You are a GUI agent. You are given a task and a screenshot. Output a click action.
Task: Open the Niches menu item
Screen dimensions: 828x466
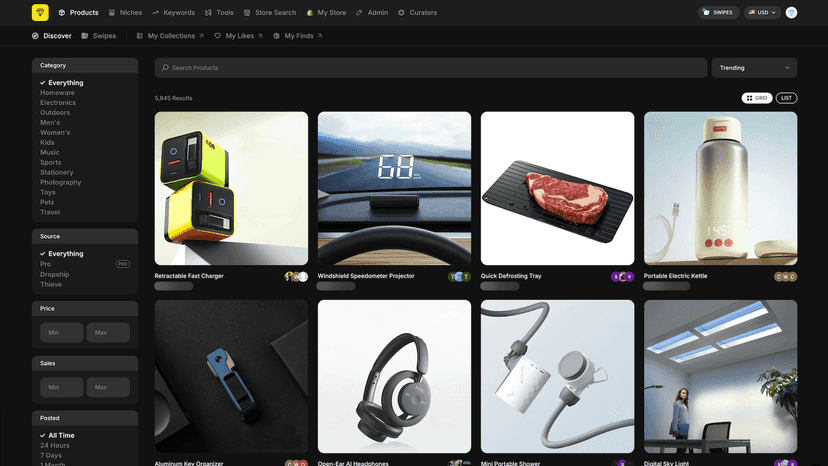point(125,12)
